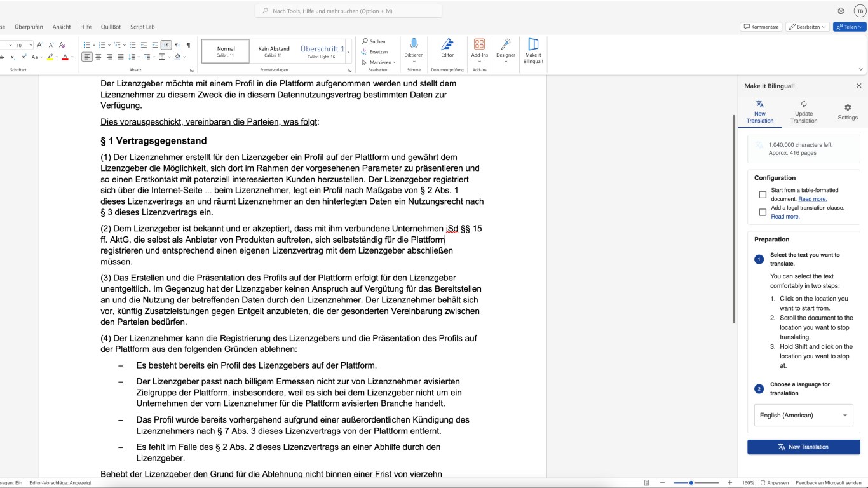Open the borders dropdown
The width and height of the screenshot is (868, 488).
(x=169, y=57)
